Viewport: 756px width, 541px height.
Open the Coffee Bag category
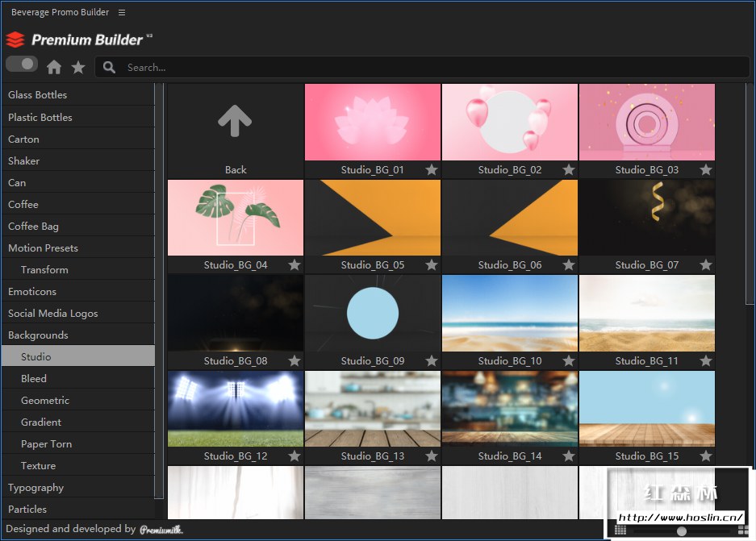pyautogui.click(x=78, y=226)
